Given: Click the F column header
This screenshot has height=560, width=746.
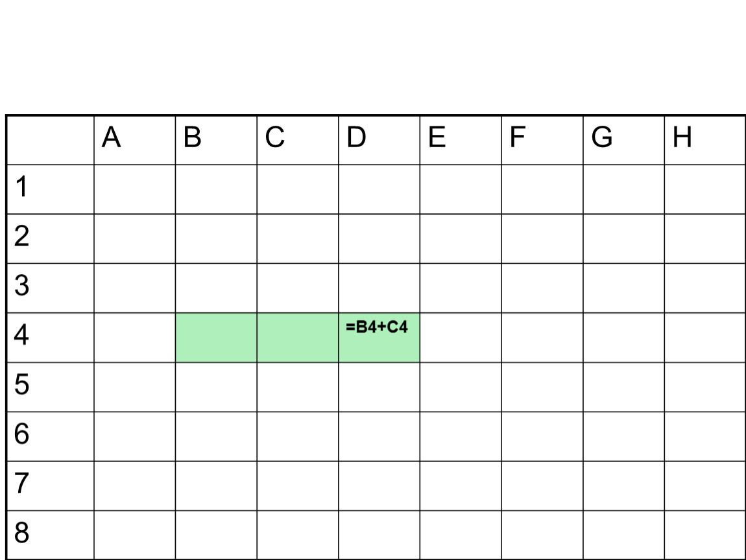Looking at the screenshot, I should 542,140.
